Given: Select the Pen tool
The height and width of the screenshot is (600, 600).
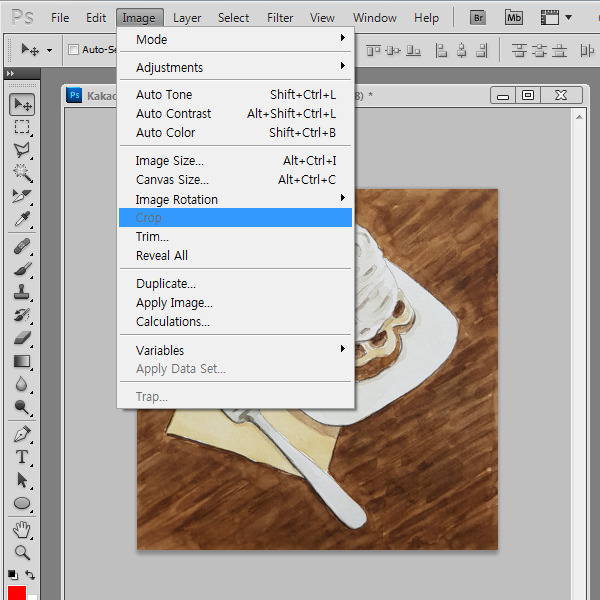Looking at the screenshot, I should tap(22, 434).
